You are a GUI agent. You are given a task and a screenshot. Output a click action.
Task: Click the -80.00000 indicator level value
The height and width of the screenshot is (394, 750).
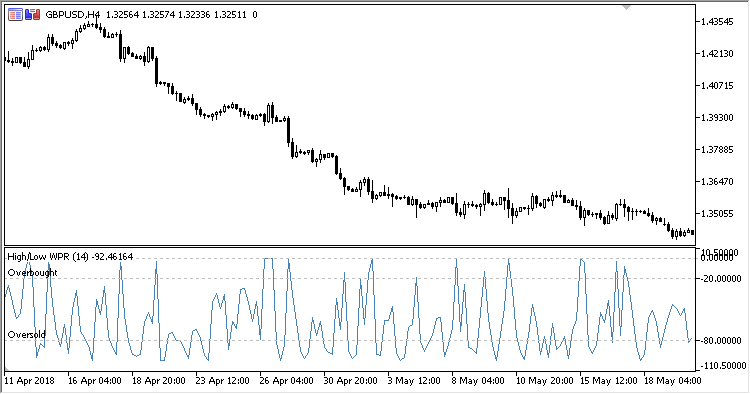click(x=721, y=340)
